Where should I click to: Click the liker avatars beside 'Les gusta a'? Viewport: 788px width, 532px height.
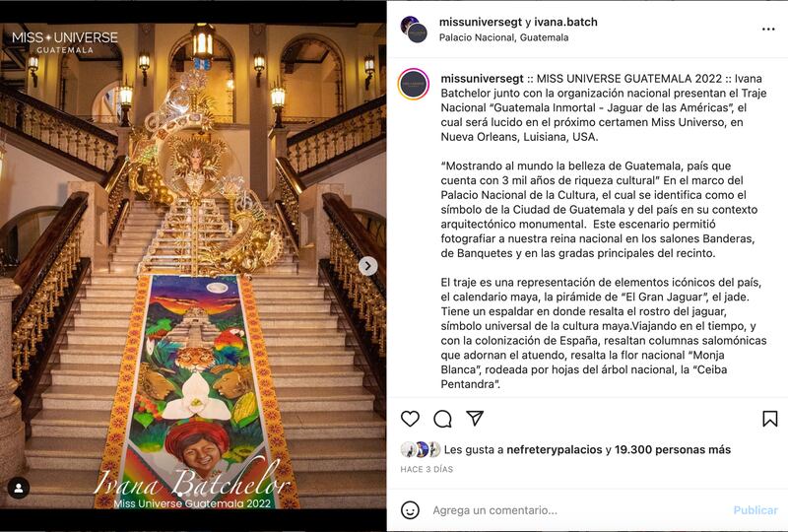point(421,449)
